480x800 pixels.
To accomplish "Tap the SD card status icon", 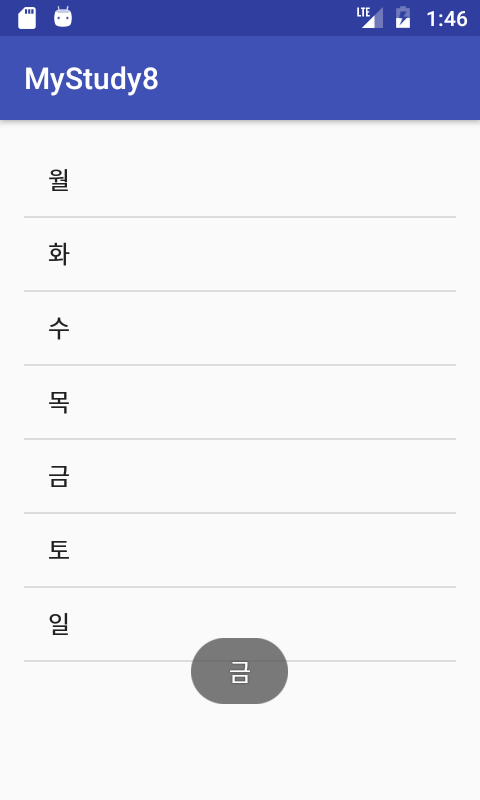I will tap(27, 18).
